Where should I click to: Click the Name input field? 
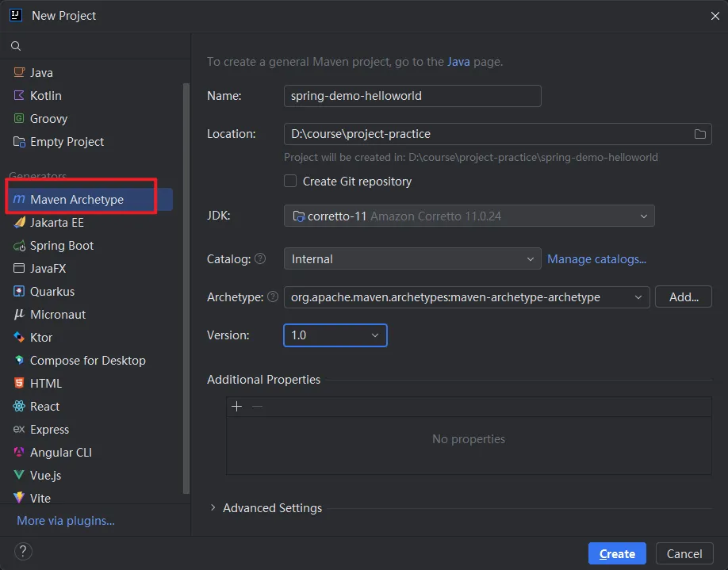pos(412,96)
